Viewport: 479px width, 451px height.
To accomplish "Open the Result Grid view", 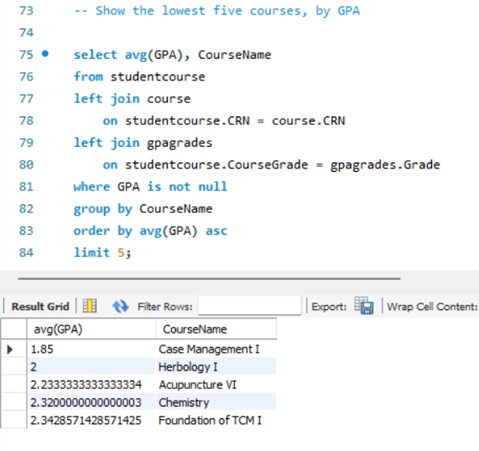I will tap(40, 306).
